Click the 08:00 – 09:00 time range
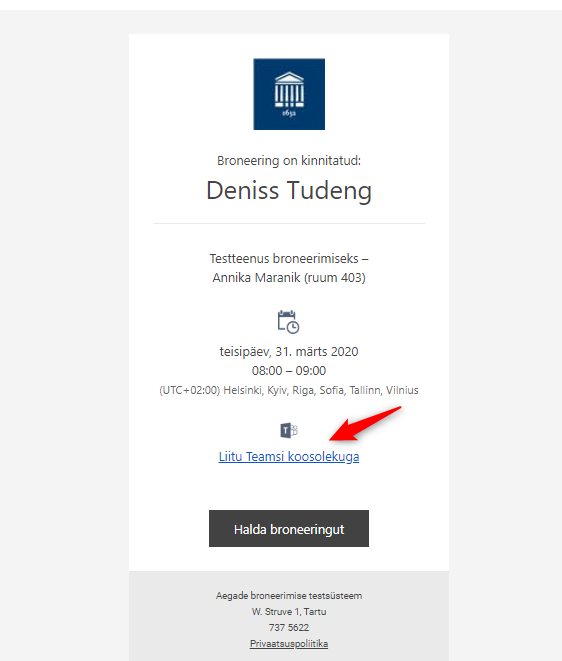 289,371
